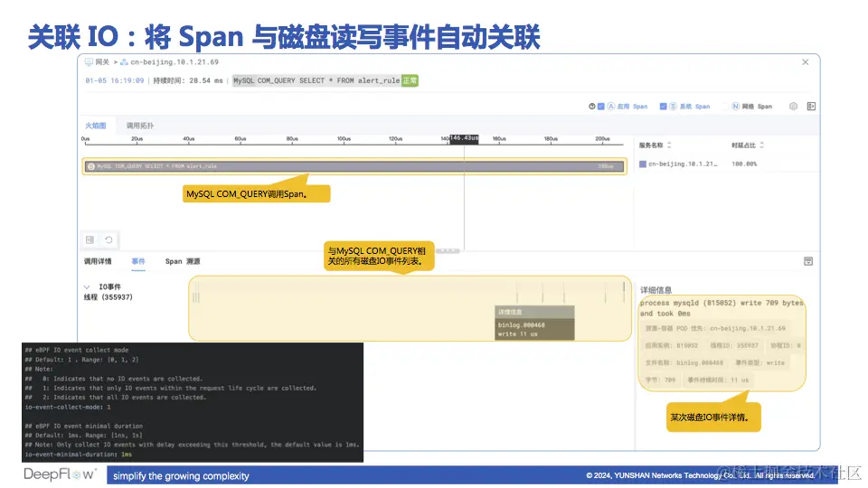
Task: Click the 线程 (355937) row label
Action: [108, 297]
